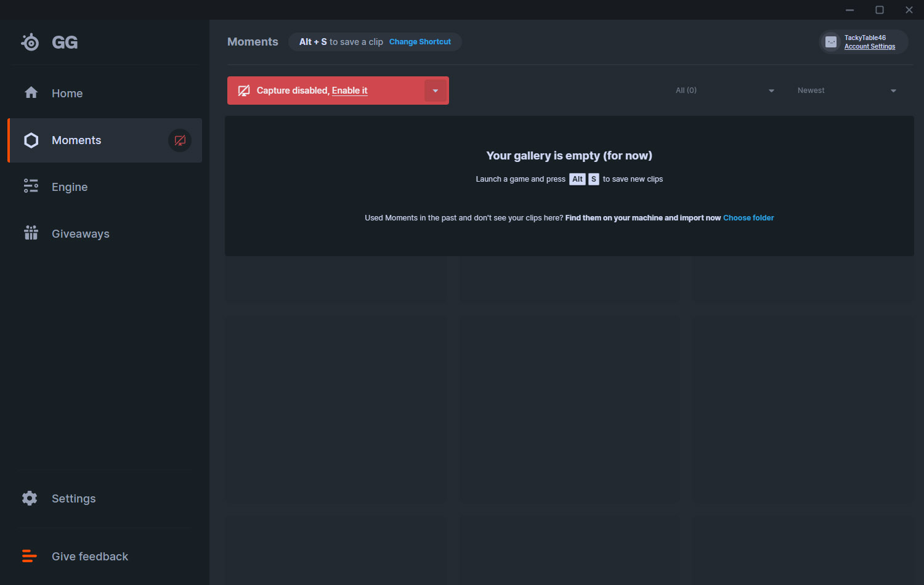
Task: Click the TackyTable46 profile avatar icon
Action: tap(831, 42)
